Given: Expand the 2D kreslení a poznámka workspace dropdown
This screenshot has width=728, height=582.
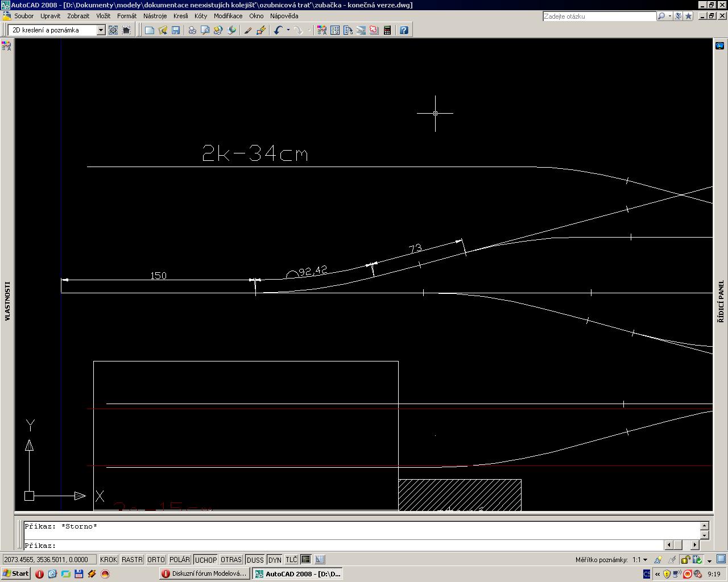Looking at the screenshot, I should 101,30.
